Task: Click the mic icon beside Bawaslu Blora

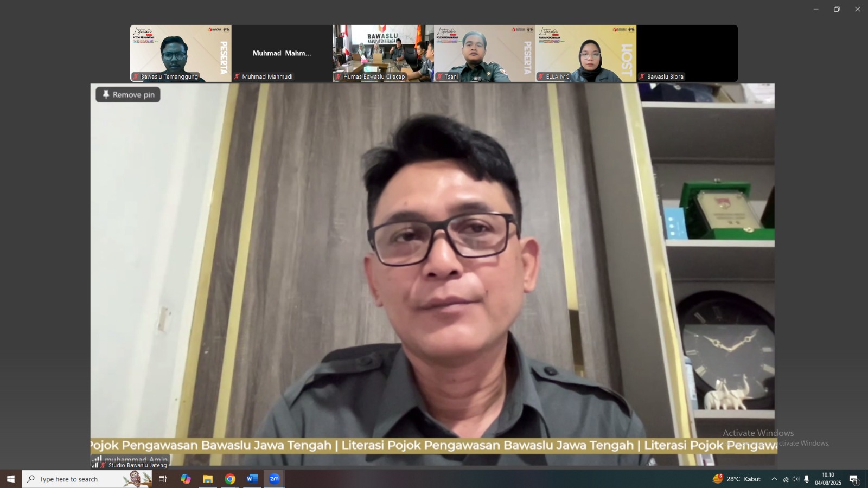Action: click(641, 76)
